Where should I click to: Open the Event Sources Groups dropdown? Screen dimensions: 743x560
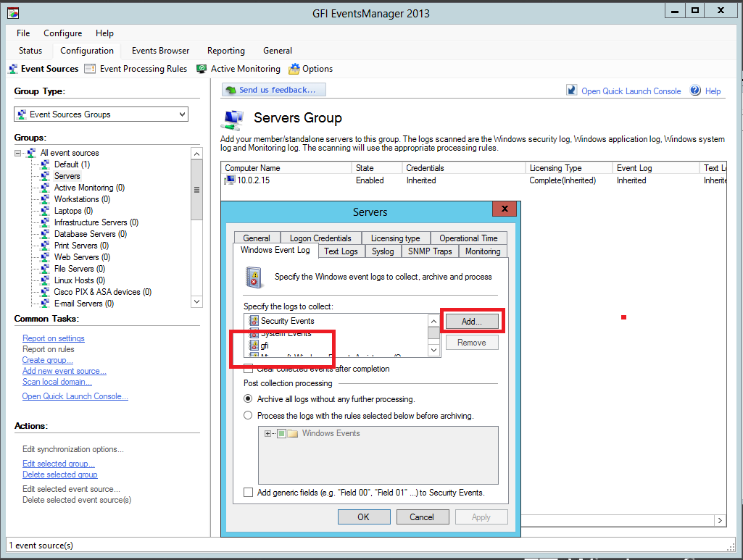point(181,114)
